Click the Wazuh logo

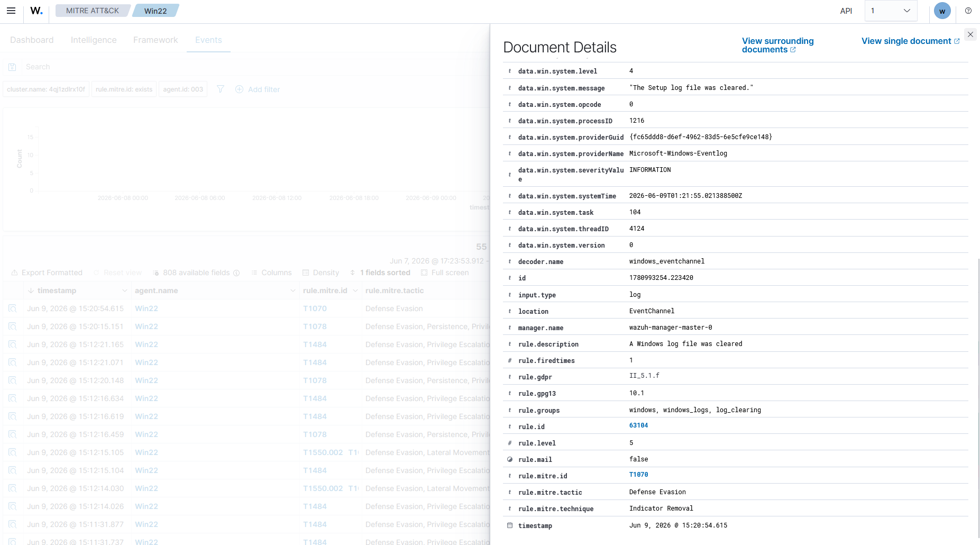(36, 11)
